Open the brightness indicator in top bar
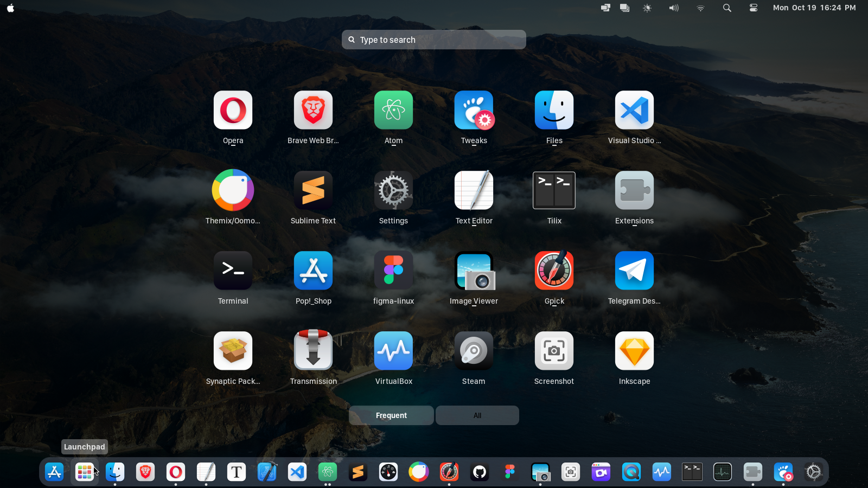868x488 pixels. pyautogui.click(x=647, y=8)
